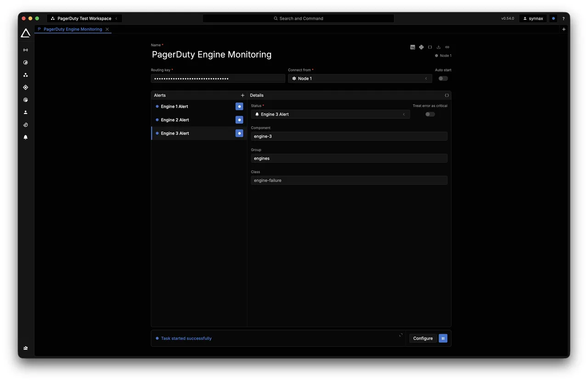Toggle the Auto start switch
The width and height of the screenshot is (588, 382).
click(x=443, y=79)
